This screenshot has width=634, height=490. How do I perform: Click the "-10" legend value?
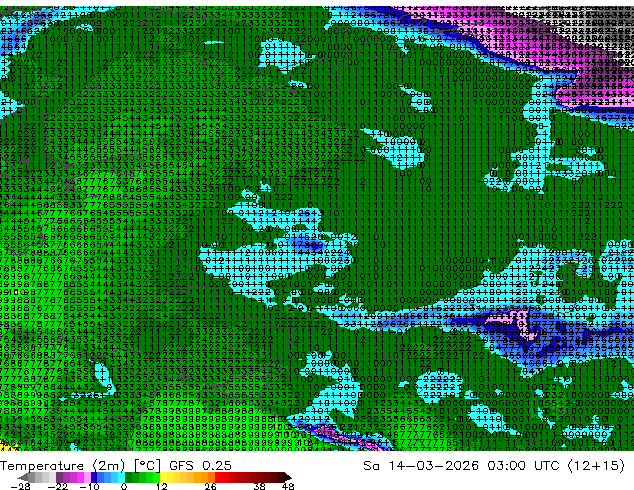(89, 486)
